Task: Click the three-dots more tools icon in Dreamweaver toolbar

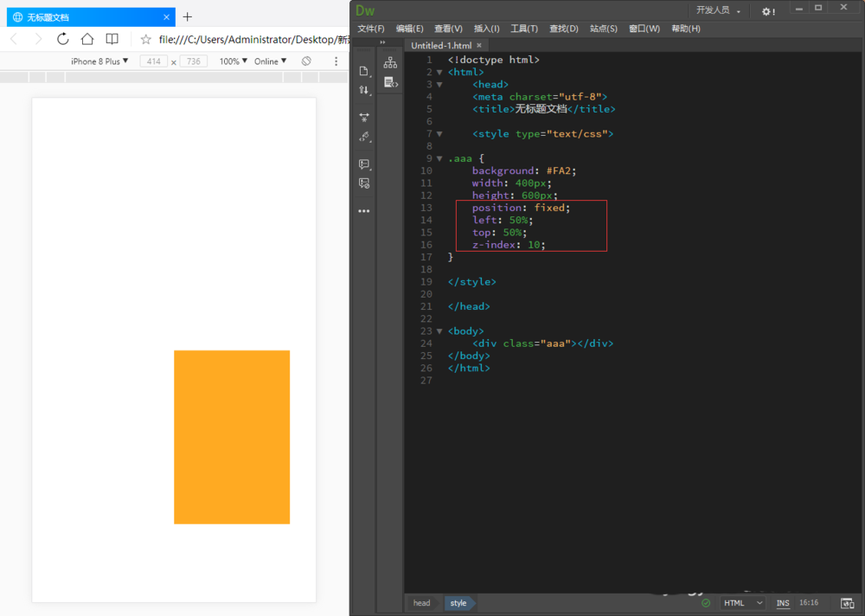Action: pos(364,211)
